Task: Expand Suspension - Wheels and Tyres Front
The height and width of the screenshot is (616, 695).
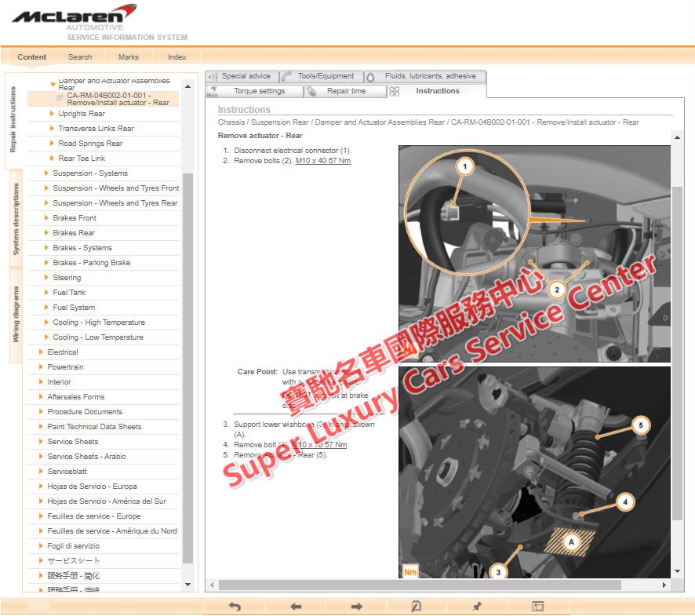Action: (46, 188)
